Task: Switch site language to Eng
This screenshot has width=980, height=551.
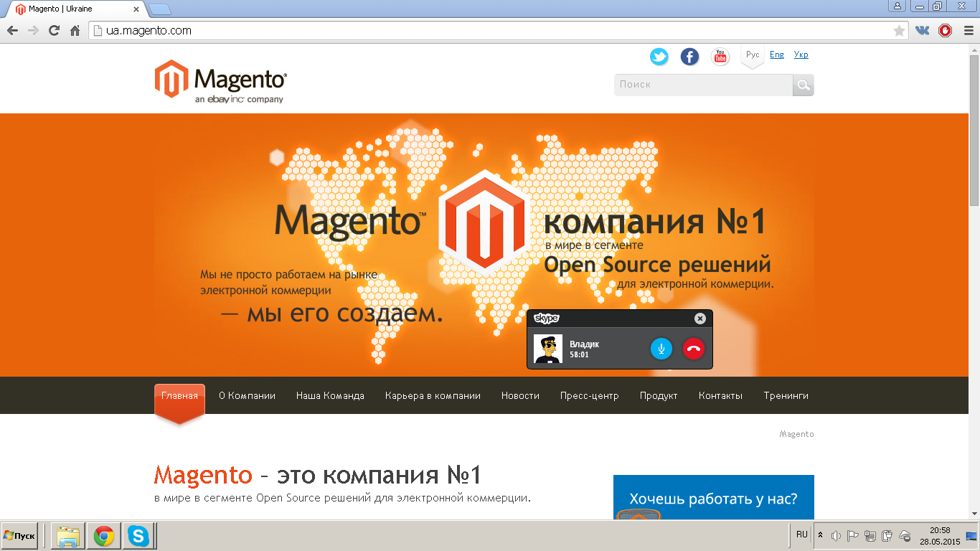Action: pyautogui.click(x=777, y=55)
